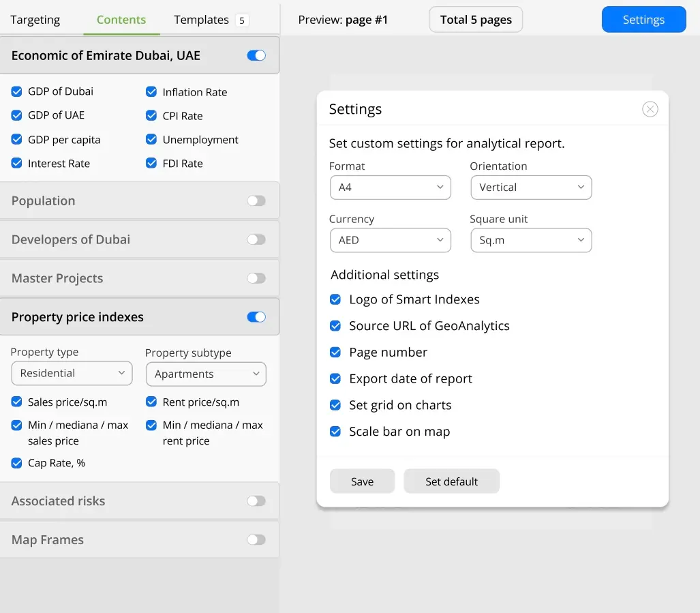Open the Currency AED dropdown
The height and width of the screenshot is (613, 700).
point(390,240)
